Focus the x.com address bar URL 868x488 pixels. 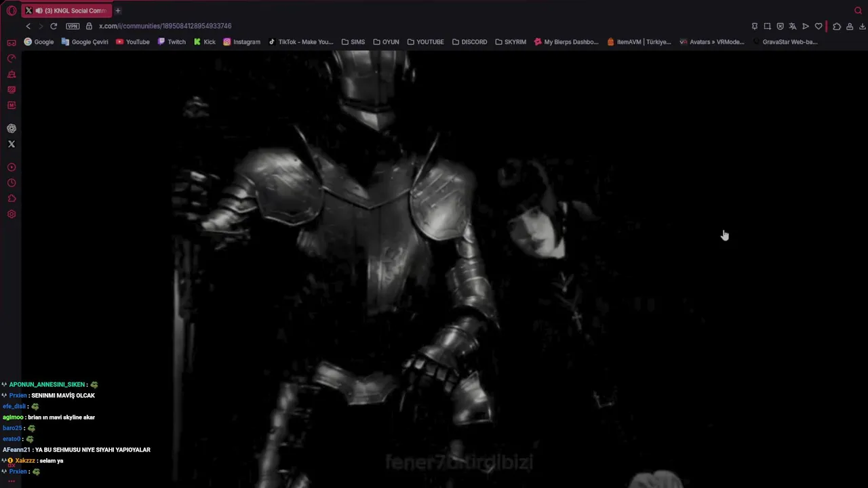click(165, 26)
